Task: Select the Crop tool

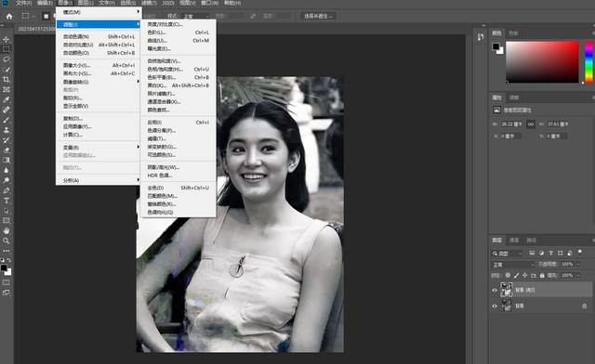Action: tap(7, 79)
